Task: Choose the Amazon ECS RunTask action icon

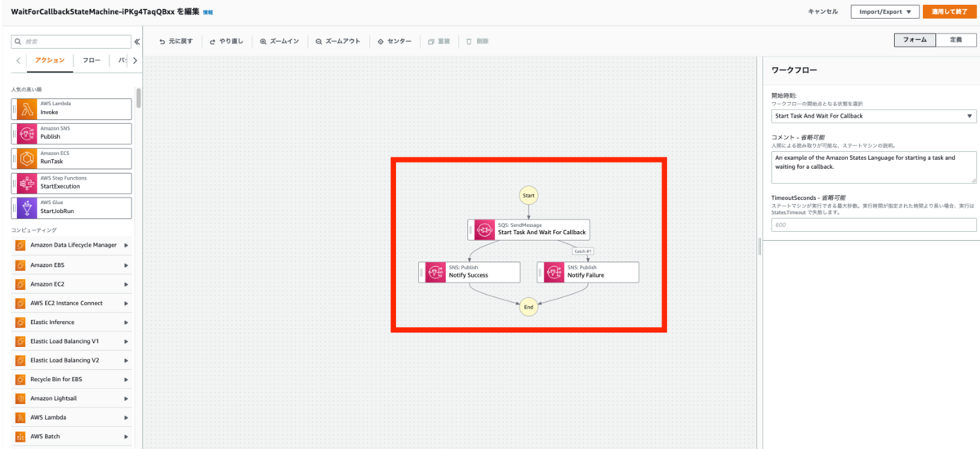Action: pyautogui.click(x=26, y=158)
